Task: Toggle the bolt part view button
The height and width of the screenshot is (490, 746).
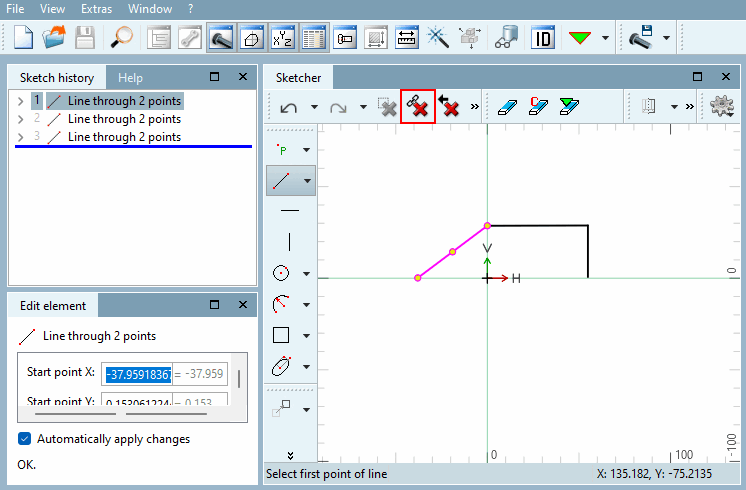Action: [x=221, y=38]
